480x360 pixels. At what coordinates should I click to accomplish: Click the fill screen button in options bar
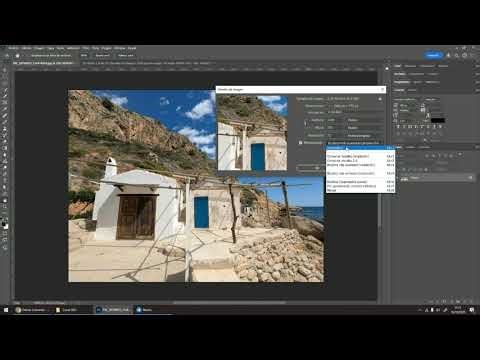(126, 56)
